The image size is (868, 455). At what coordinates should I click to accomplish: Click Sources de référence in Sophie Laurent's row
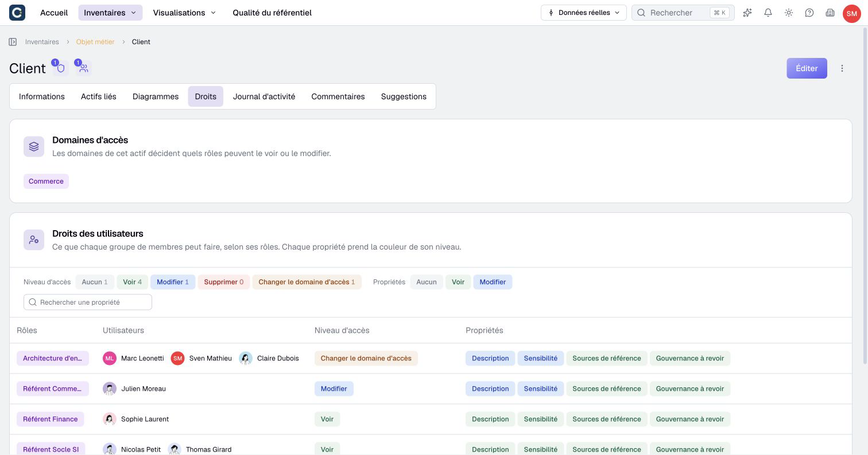click(607, 419)
